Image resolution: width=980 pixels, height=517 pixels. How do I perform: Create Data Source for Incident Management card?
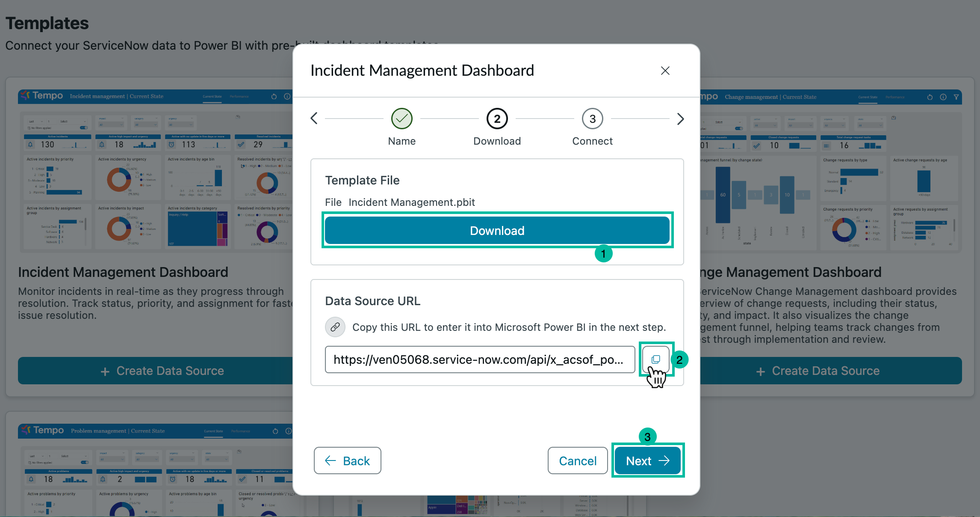tap(156, 371)
